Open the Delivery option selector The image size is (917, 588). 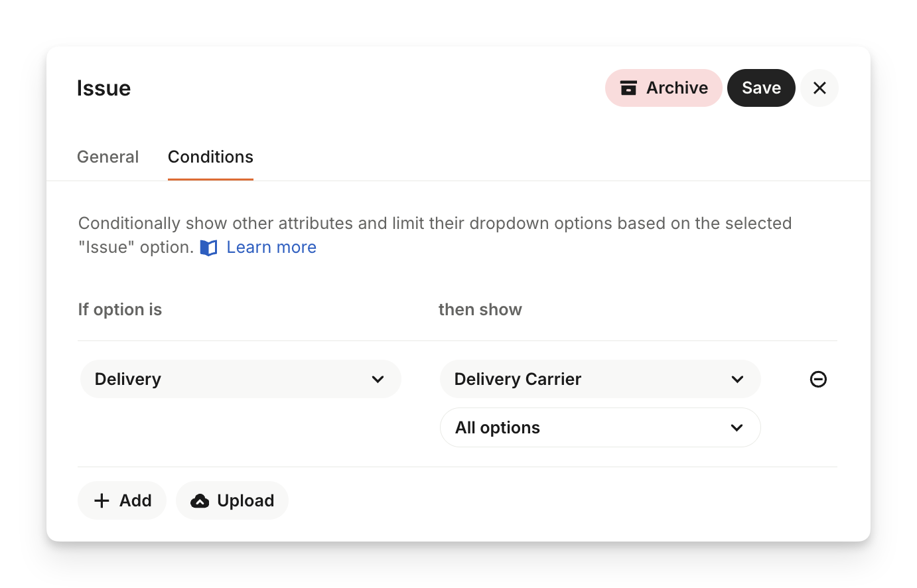pyautogui.click(x=226, y=379)
